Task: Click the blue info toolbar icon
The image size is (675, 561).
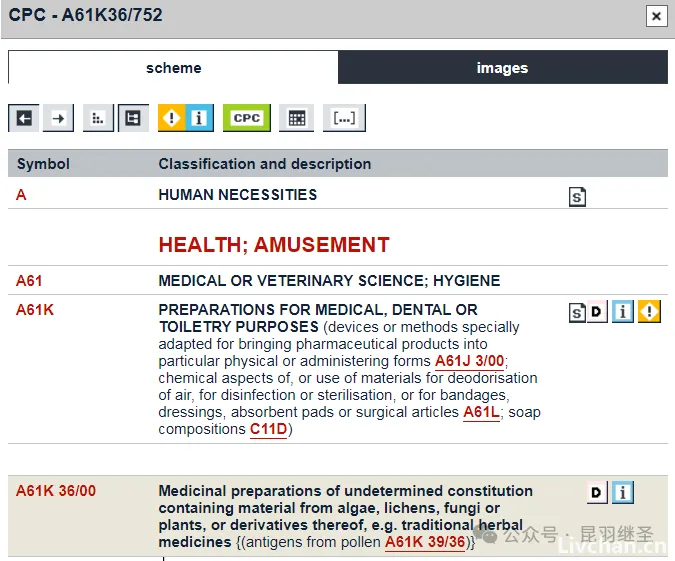Action: point(199,118)
